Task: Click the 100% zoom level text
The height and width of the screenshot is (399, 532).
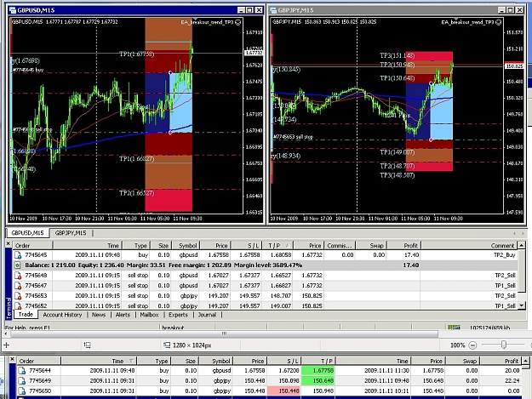Action: pos(457,345)
